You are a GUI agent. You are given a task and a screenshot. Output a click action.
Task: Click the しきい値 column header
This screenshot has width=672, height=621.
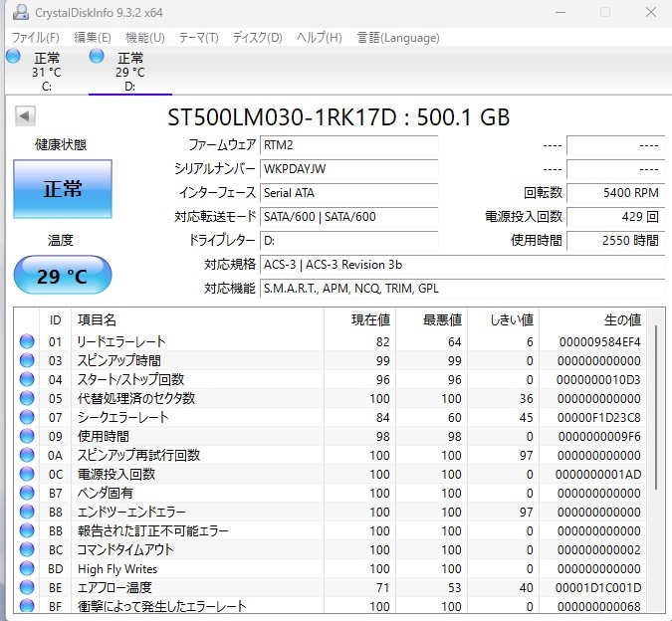(x=503, y=319)
